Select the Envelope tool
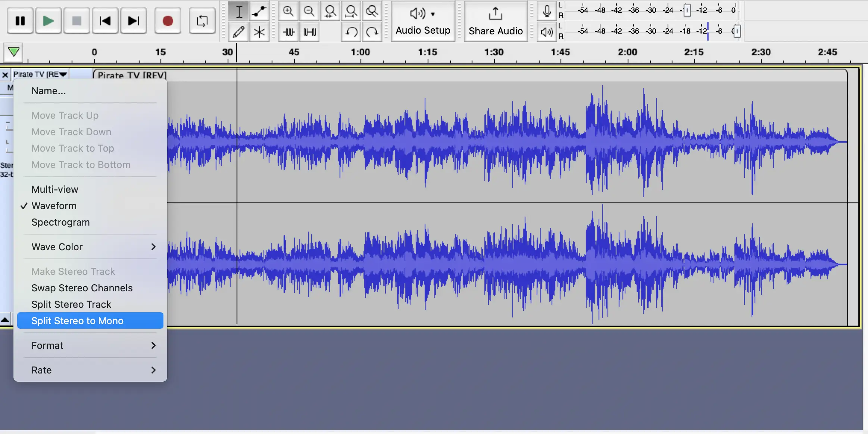This screenshot has width=868, height=434. 259,11
